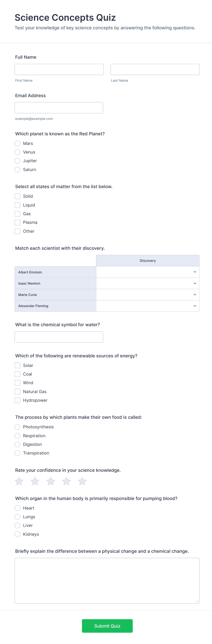Expand Isaac Newton discovery dropdown
The width and height of the screenshot is (212, 644).
(147, 283)
